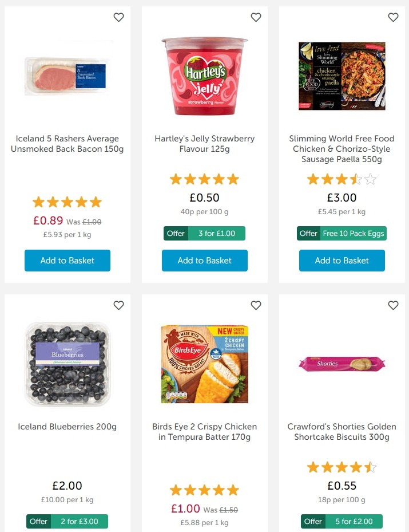
Task: Favourite the Birds Eye Crispy Chicken
Action: 256,305
